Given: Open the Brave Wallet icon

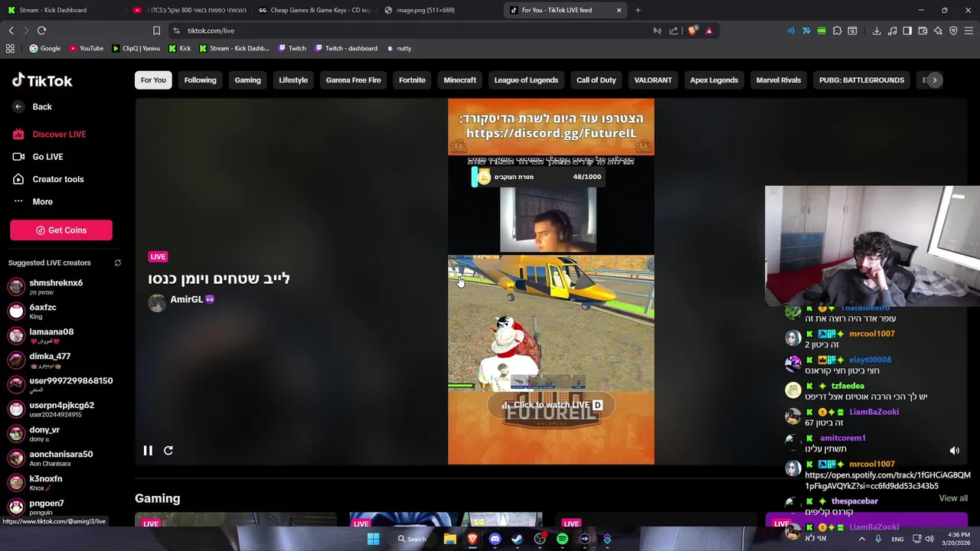Looking at the screenshot, I should pos(923,31).
